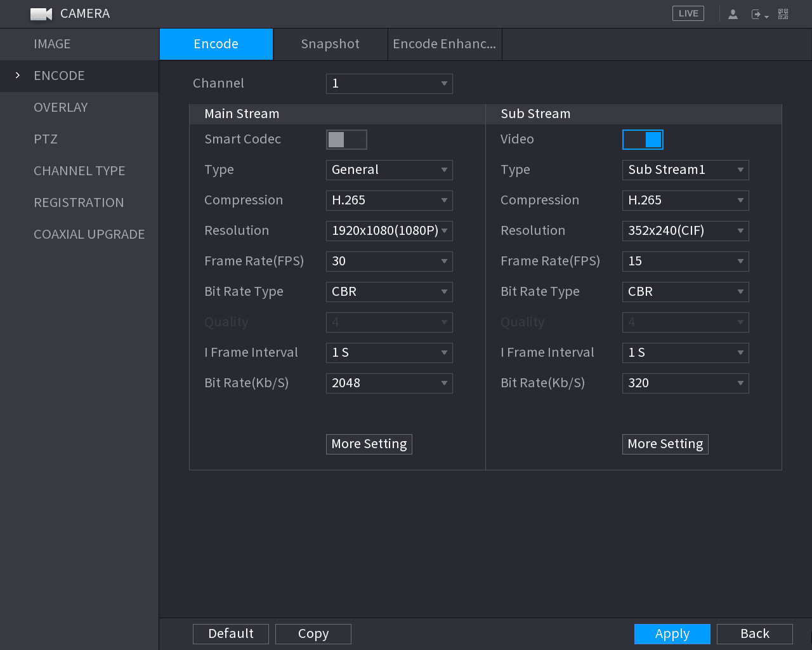Show the QR code icon
Screen dimensions: 812x650
(x=783, y=14)
